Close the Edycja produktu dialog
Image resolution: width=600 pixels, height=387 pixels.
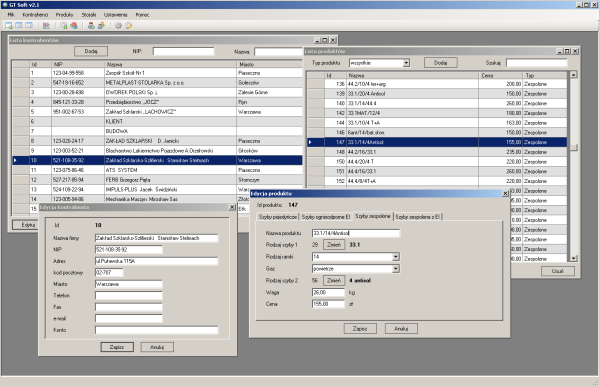505,194
